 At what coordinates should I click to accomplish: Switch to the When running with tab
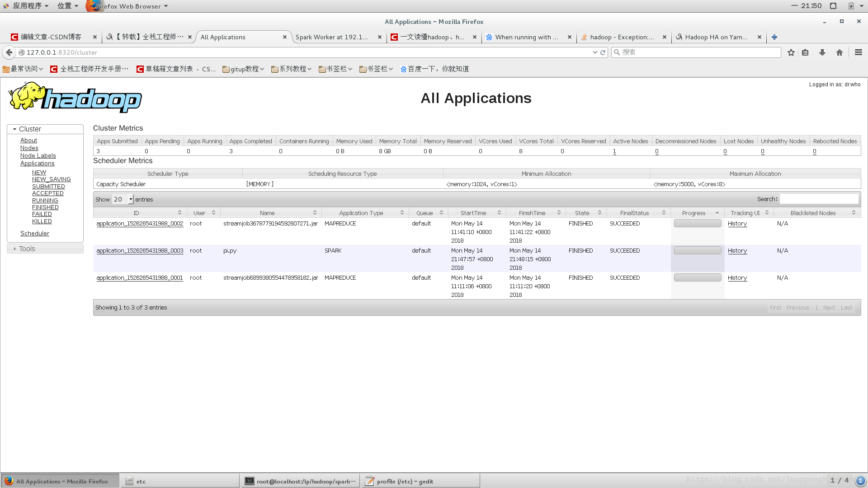527,37
